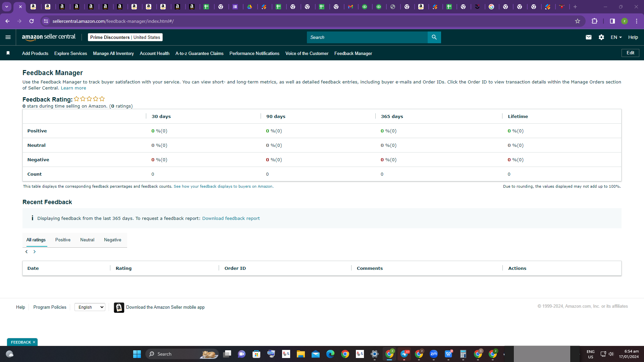Go back in browser history
Image resolution: width=644 pixels, height=362 pixels.
click(x=7, y=21)
